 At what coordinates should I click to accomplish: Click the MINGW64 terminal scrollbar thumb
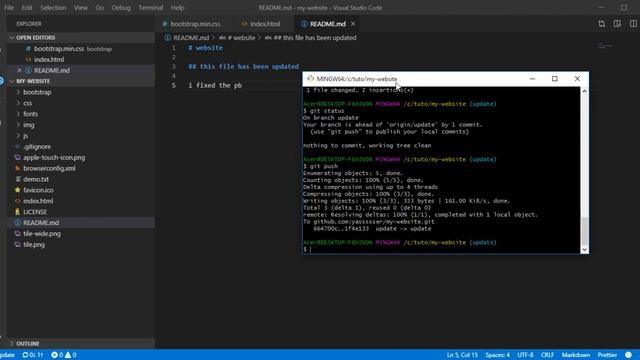(584, 231)
